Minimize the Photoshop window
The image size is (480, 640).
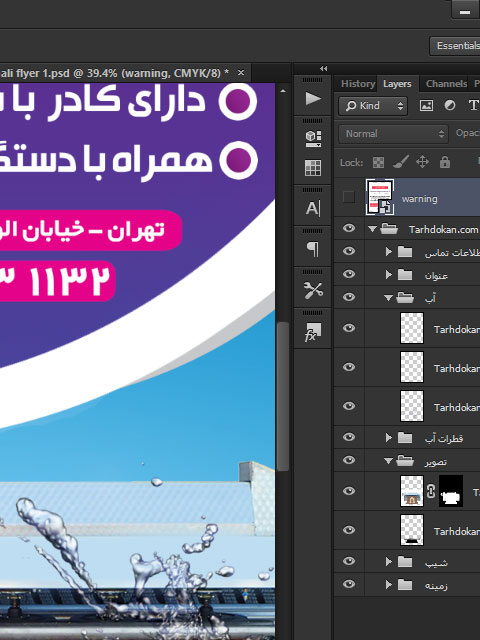pyautogui.click(x=464, y=10)
